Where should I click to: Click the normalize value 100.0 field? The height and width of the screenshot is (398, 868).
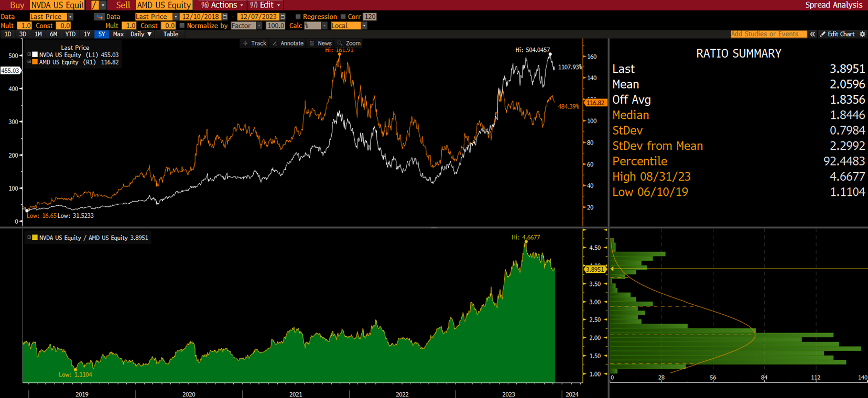tap(275, 26)
